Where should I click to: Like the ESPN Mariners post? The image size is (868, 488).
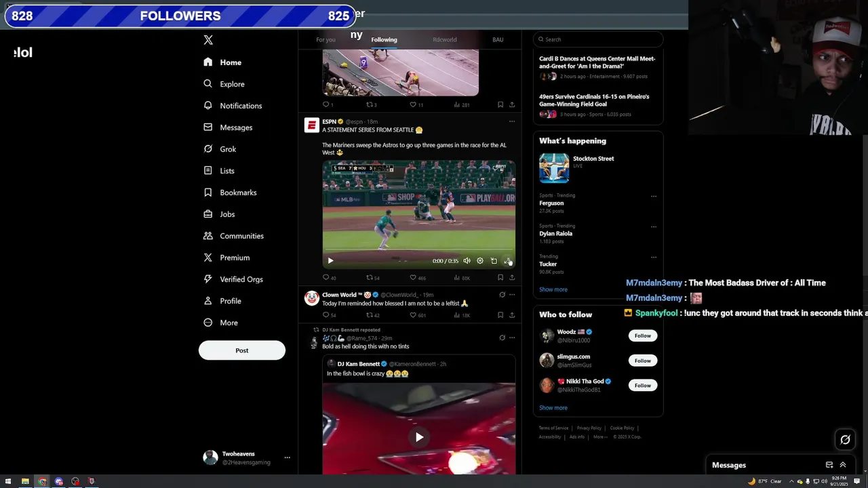(418, 278)
